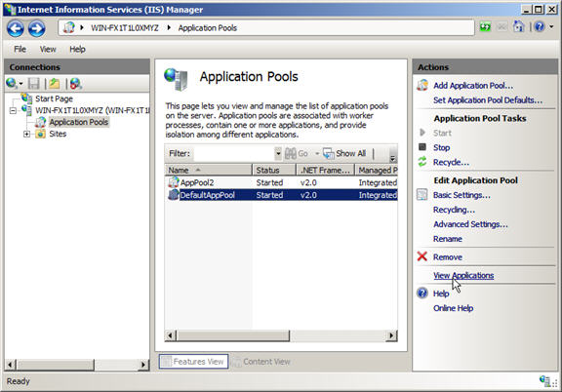Image resolution: width=562 pixels, height=392 pixels.
Task: Click the green Refresh icon in the address bar
Action: pos(485,27)
